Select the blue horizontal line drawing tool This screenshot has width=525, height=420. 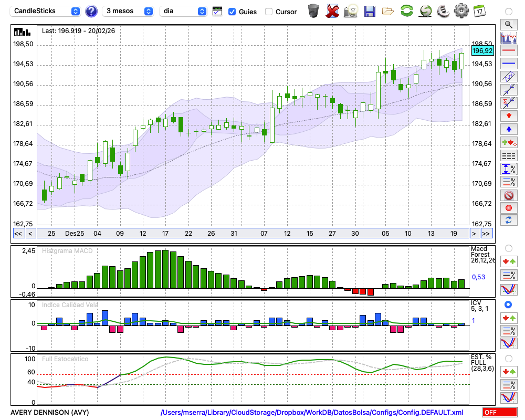(x=508, y=64)
